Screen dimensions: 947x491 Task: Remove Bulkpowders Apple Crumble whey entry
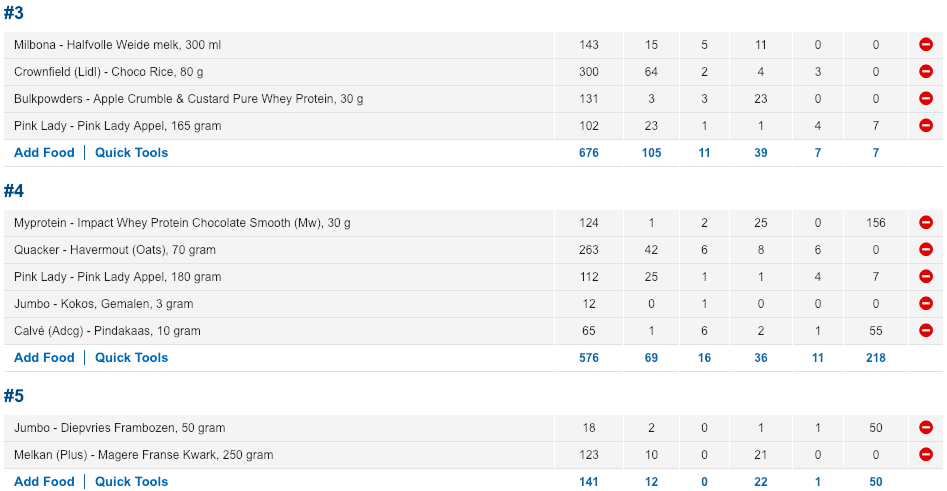926,99
